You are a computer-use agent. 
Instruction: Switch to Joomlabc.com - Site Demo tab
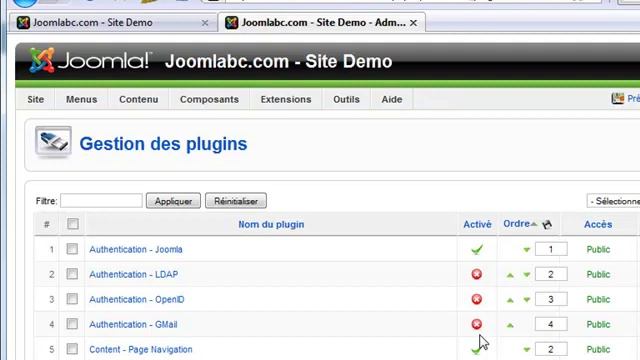coord(112,22)
